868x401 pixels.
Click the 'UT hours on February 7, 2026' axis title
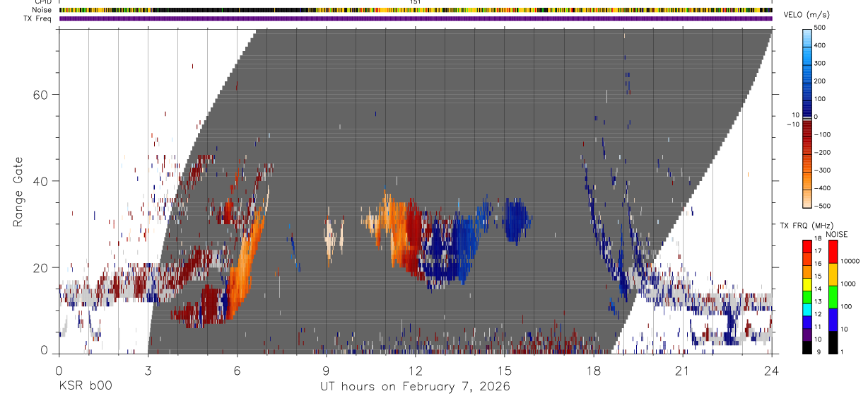(416, 386)
